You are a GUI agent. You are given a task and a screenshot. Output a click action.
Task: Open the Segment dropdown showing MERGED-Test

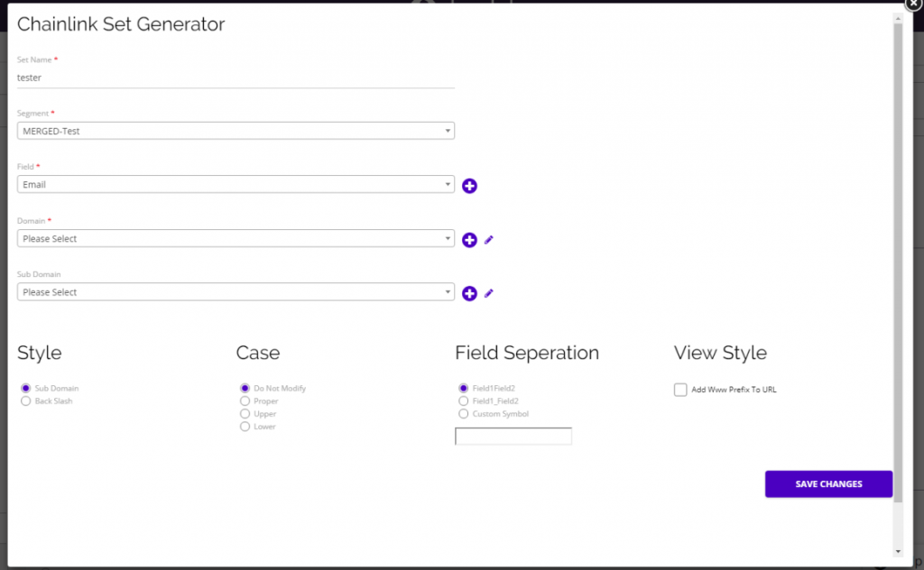(x=235, y=131)
